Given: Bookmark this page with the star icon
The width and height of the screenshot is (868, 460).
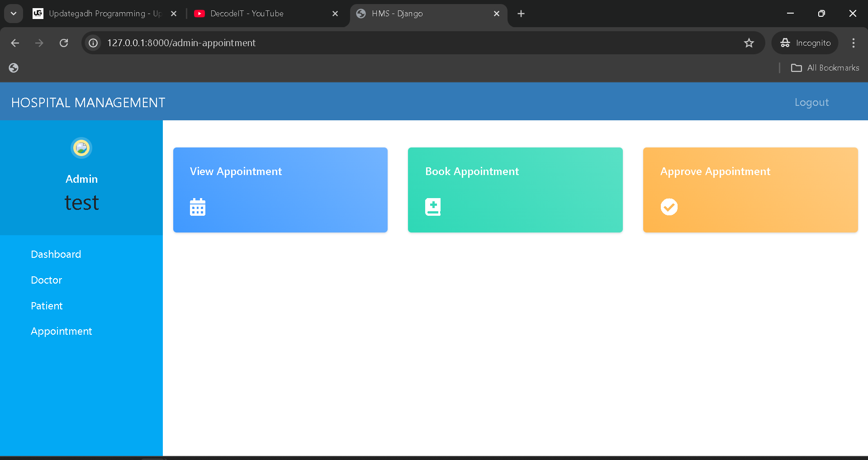Looking at the screenshot, I should click(749, 43).
